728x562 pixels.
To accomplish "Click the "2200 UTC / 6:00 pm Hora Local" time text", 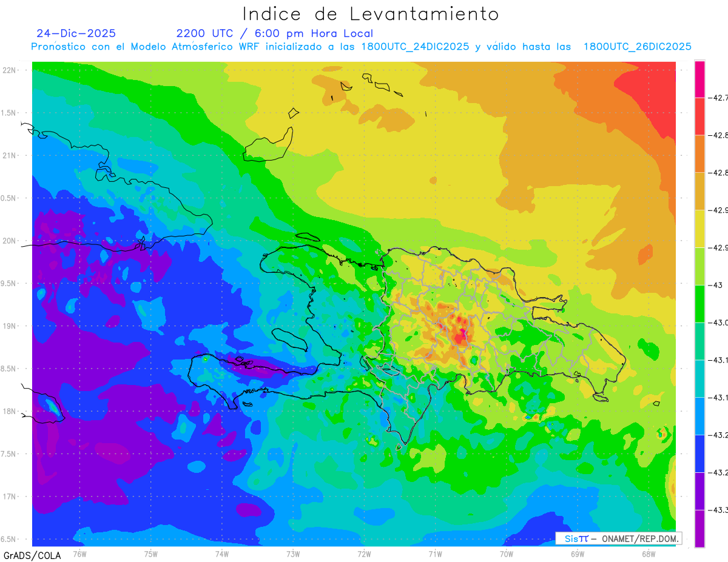I will coord(275,34).
